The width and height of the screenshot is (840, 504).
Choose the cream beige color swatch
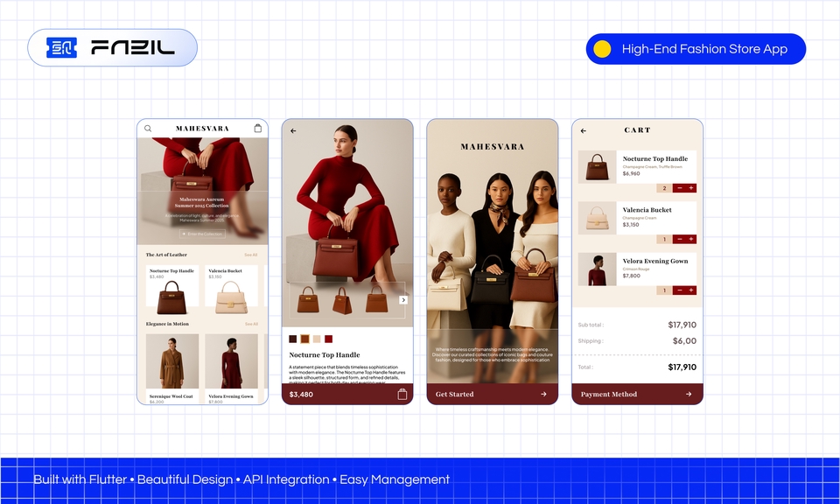[317, 339]
